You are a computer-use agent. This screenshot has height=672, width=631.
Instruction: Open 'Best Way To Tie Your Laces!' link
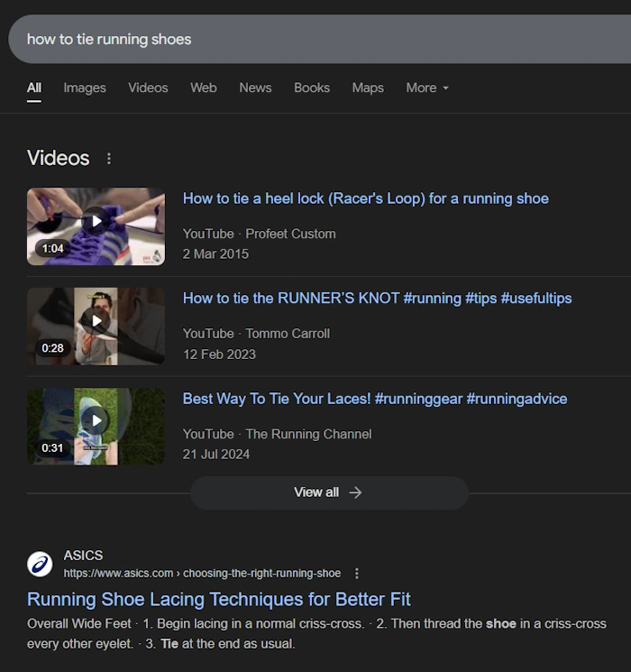point(375,399)
